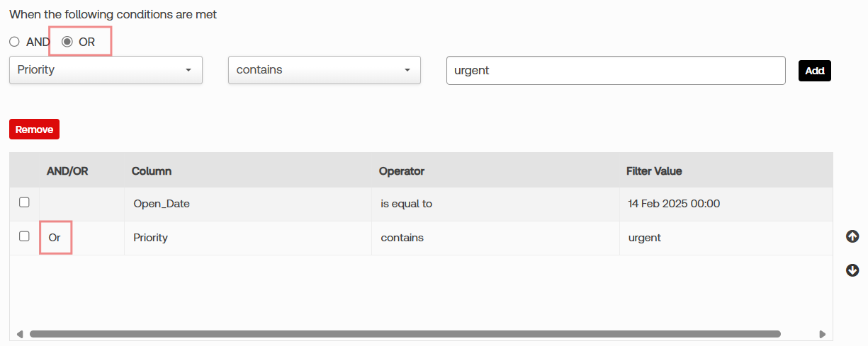Open the contains operator dropdown
868x346 pixels.
(324, 70)
